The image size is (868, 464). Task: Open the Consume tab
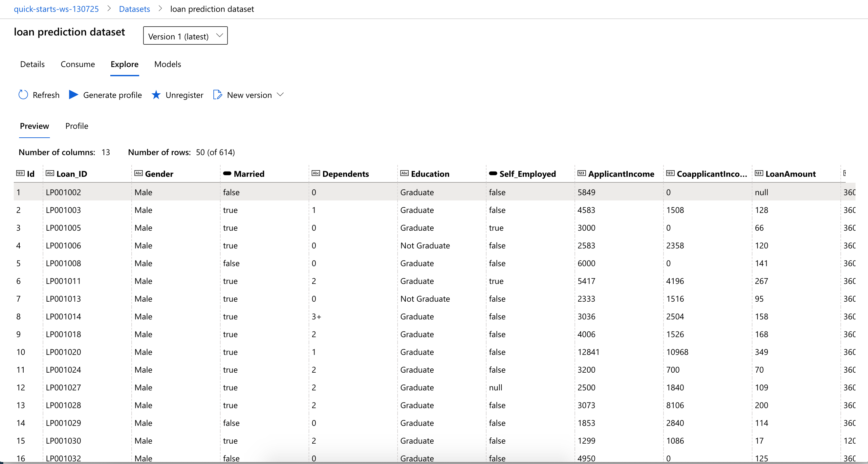77,64
